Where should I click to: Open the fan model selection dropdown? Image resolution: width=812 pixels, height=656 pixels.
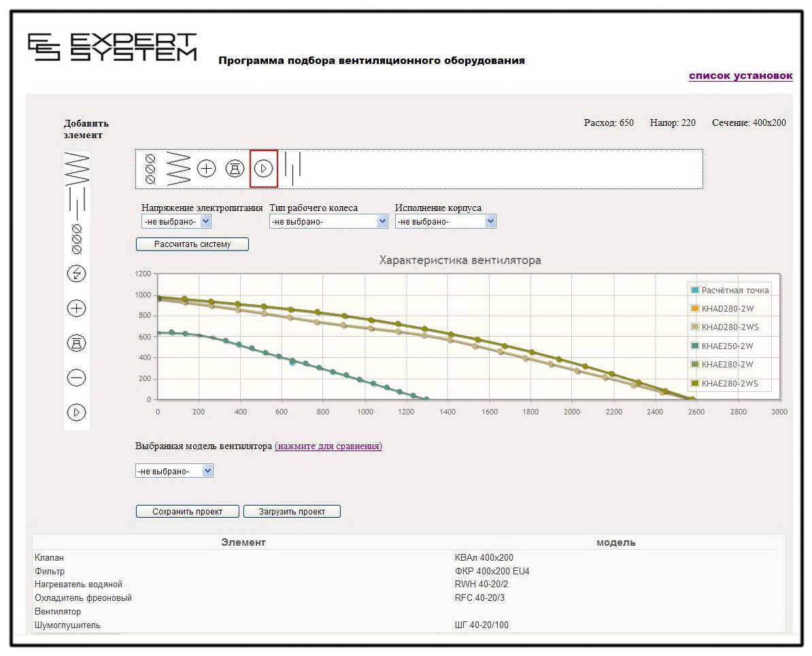pyautogui.click(x=174, y=470)
